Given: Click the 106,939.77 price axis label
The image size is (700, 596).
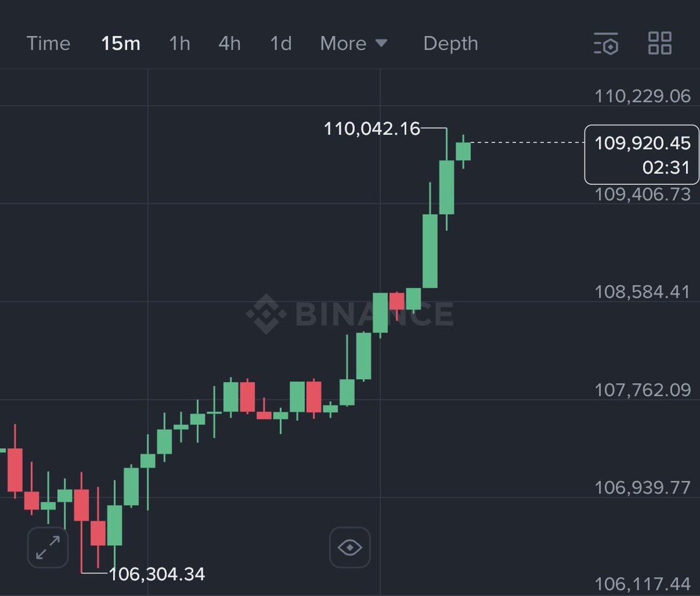Looking at the screenshot, I should [642, 487].
